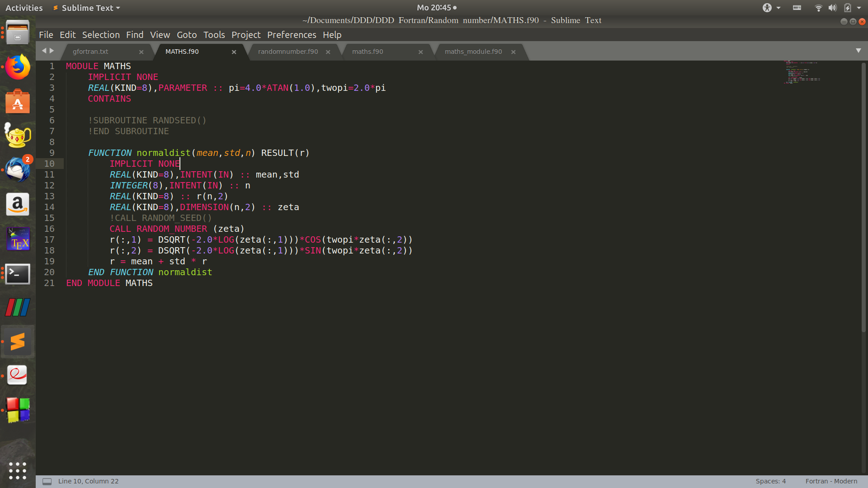Click line number 21 in the gutter
Image resolution: width=868 pixels, height=488 pixels.
point(49,283)
